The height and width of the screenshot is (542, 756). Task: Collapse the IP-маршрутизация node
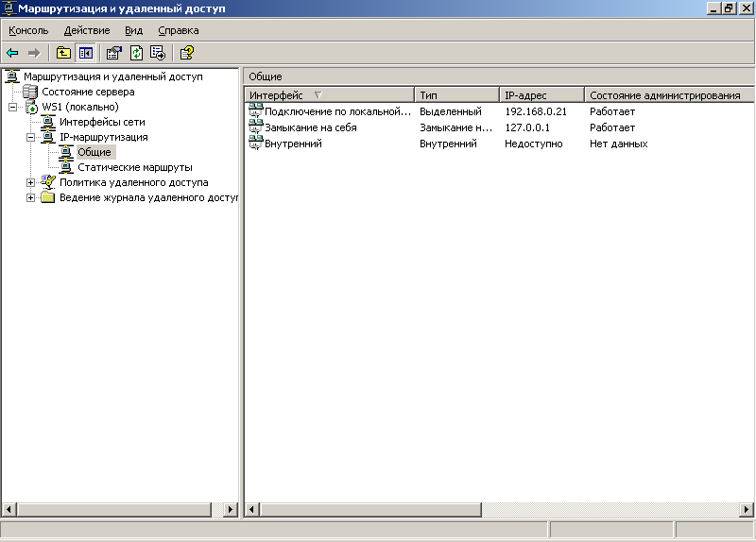31,137
